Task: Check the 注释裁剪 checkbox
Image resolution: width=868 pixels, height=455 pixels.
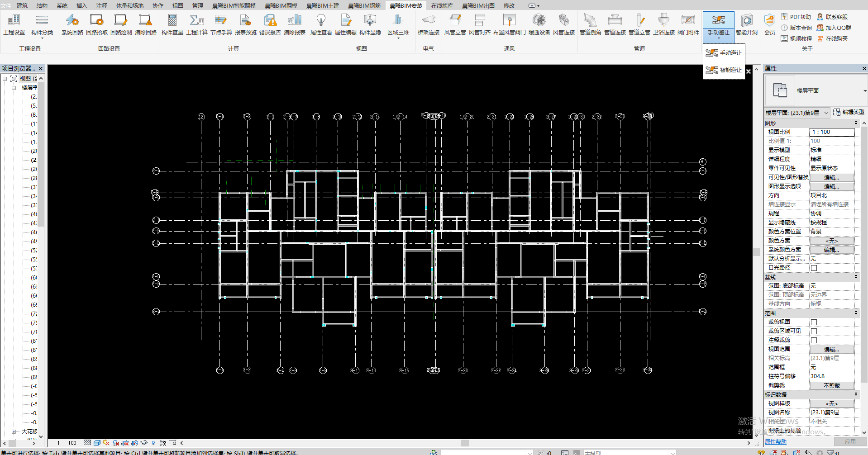Action: [x=814, y=340]
